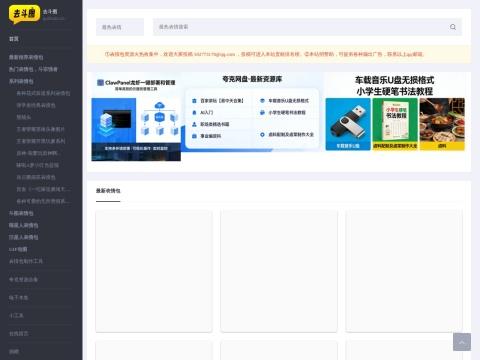This screenshot has width=480, height=360.
Task: Open the green calligraphy book thumbnail
Action: pyautogui.click(x=395, y=124)
